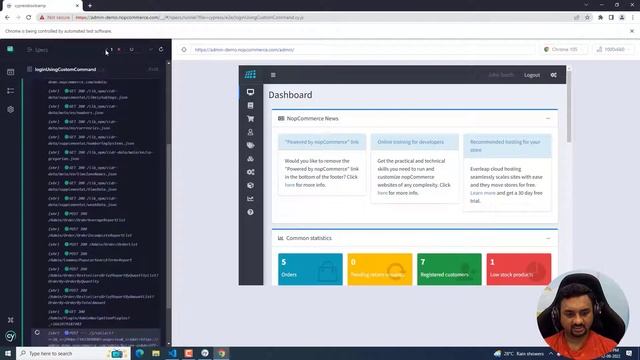Click the green Registered customers tile
Screen dimensions: 640x360
[449, 269]
